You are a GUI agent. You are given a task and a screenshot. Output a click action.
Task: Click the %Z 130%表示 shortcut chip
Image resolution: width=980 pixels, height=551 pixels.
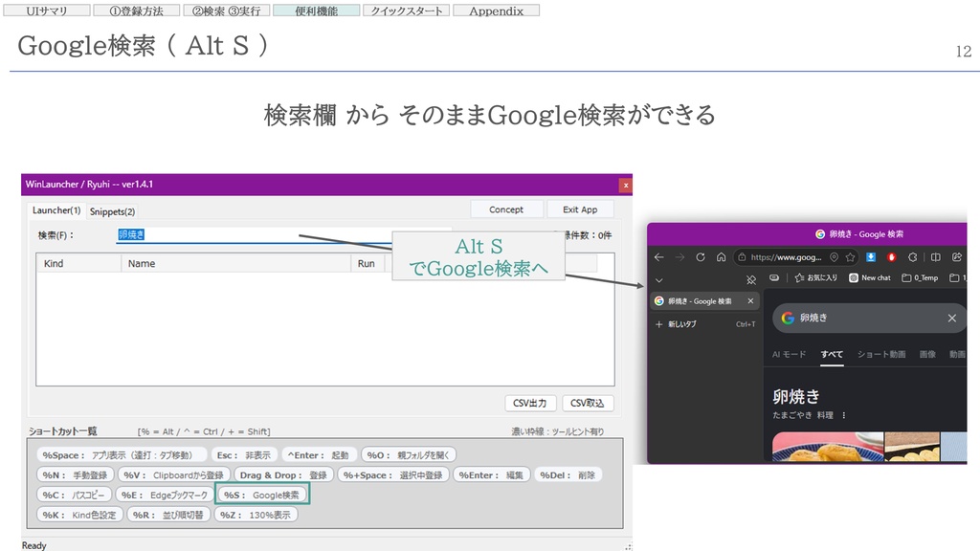(x=256, y=516)
